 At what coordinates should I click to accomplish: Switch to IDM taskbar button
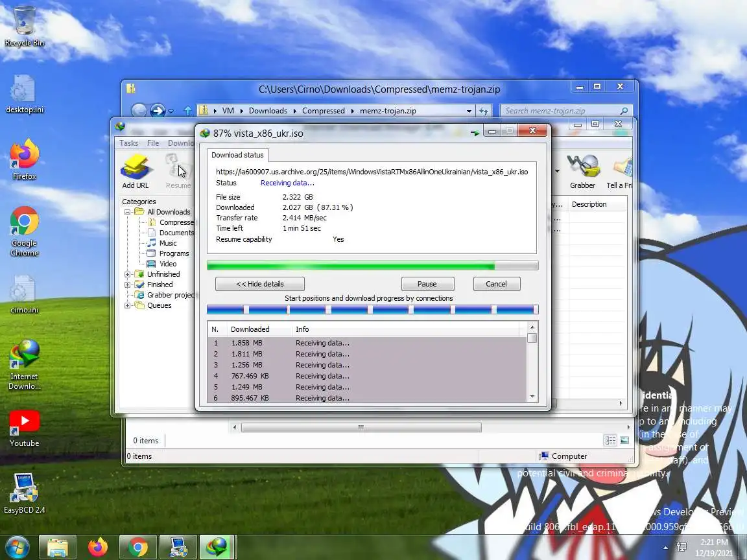pos(218,547)
